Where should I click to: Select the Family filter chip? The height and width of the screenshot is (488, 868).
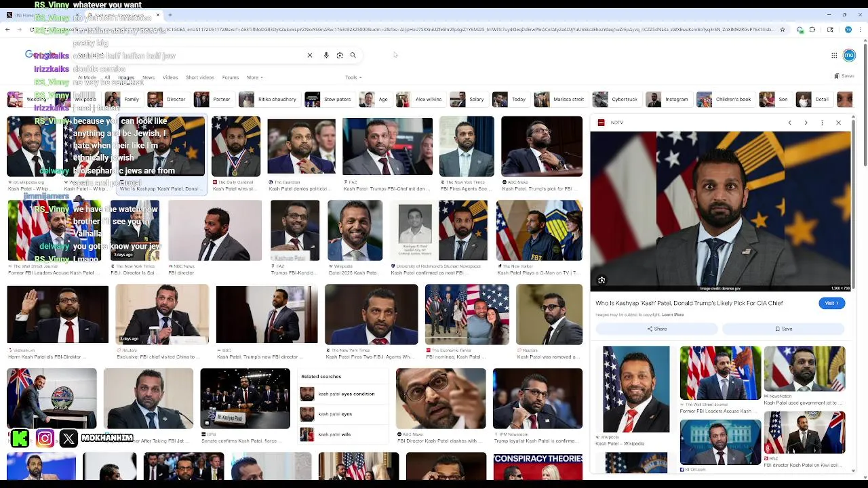coord(123,100)
